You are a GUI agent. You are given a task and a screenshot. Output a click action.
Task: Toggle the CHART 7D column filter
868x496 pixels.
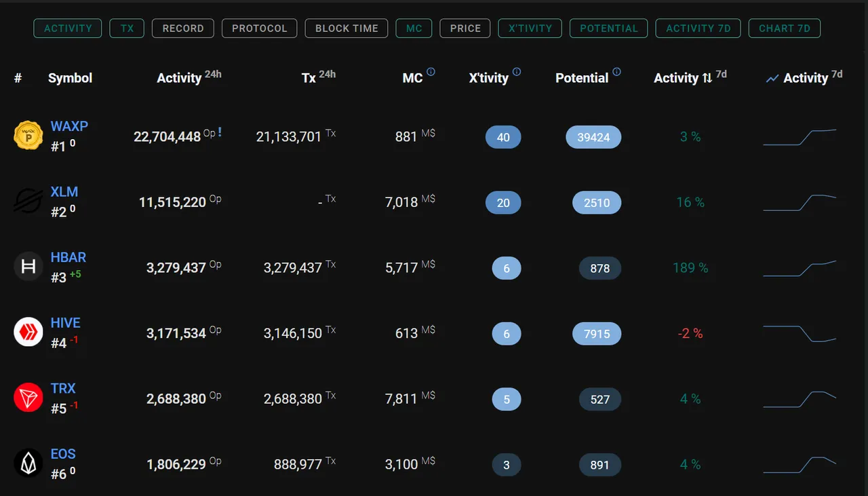pyautogui.click(x=785, y=28)
